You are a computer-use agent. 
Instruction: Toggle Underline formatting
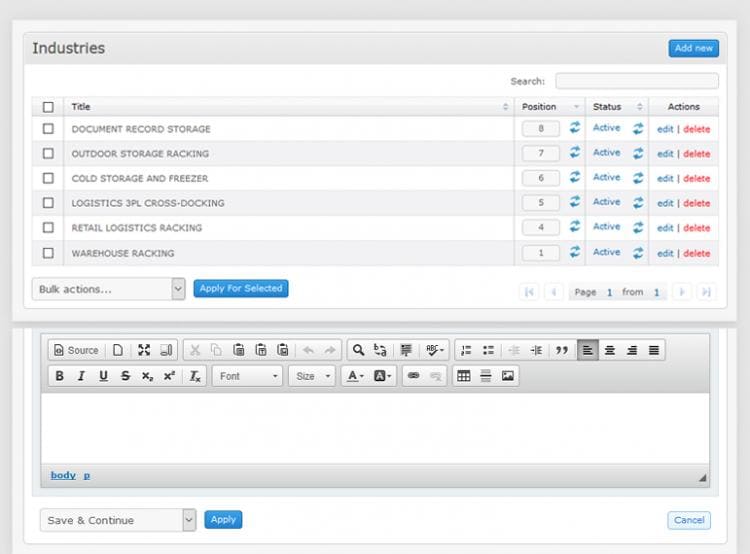103,376
